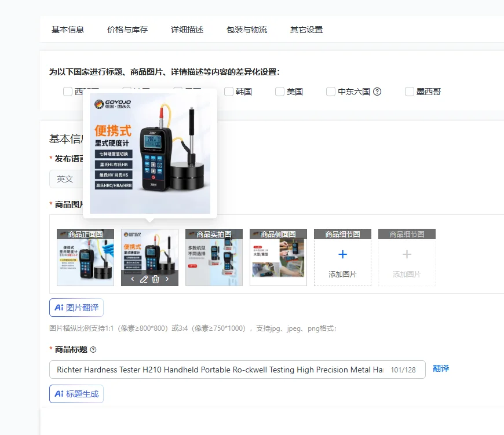504x435 pixels.
Task: Click the help icon next to 中东六国
Action: 377,92
